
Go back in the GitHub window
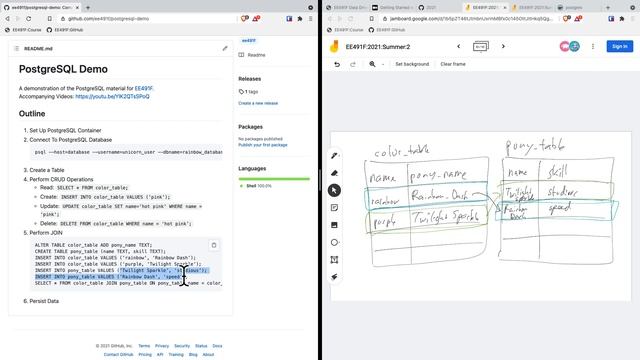tap(7, 18)
